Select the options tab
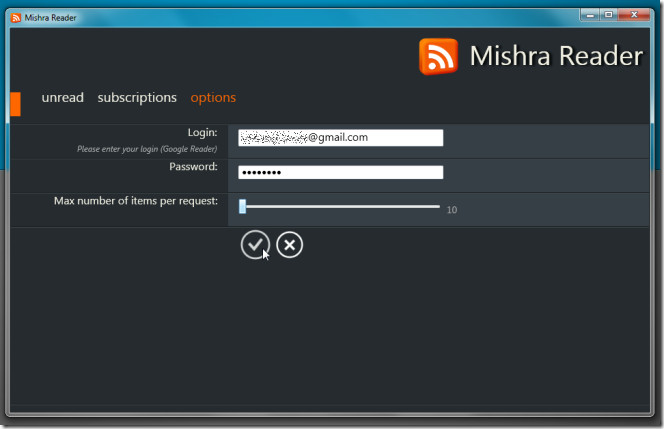This screenshot has width=664, height=429. [x=213, y=98]
